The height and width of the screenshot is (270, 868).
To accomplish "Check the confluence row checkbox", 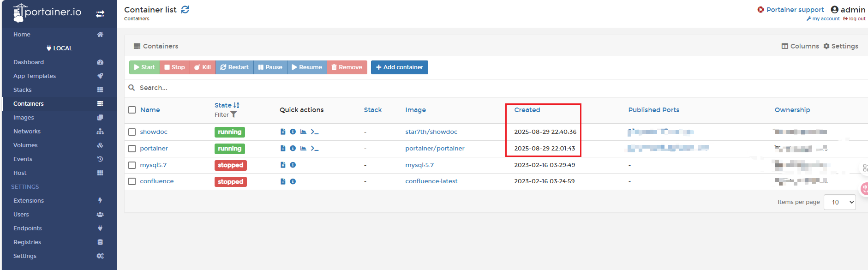I will [x=132, y=181].
